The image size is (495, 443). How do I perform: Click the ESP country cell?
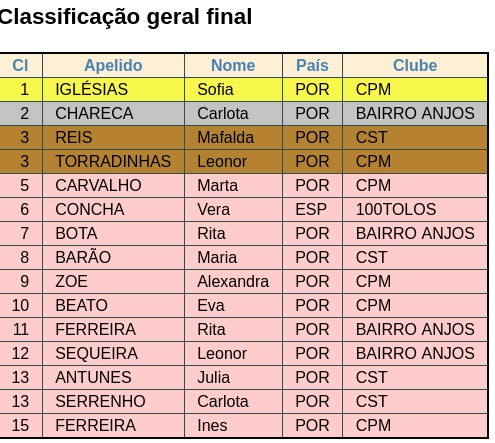312,209
